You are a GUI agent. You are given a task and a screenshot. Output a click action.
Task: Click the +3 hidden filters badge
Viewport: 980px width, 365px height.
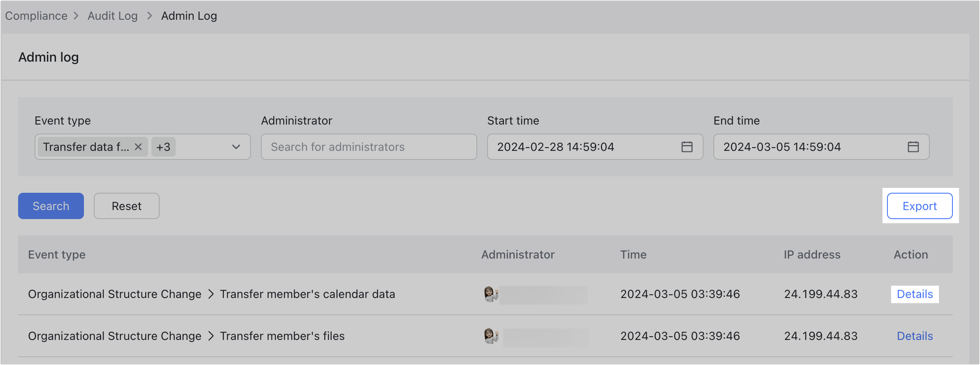click(163, 147)
